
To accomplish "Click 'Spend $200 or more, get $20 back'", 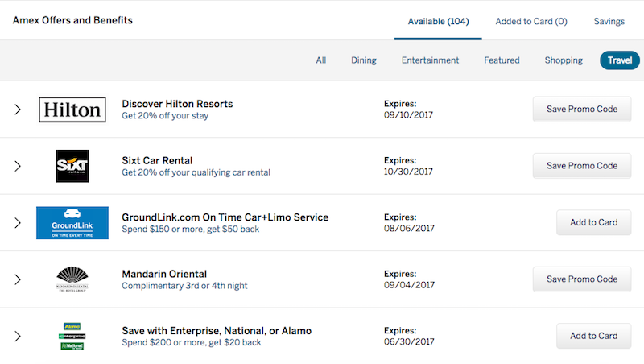I will [x=192, y=342].
